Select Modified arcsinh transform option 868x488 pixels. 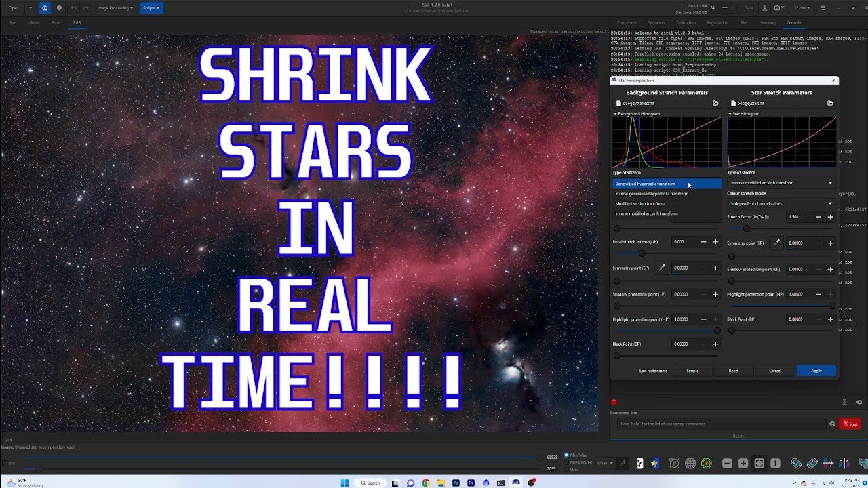click(667, 203)
